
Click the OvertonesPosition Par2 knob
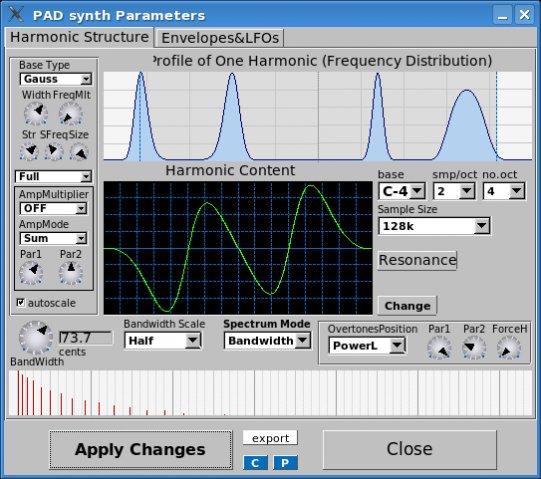474,348
